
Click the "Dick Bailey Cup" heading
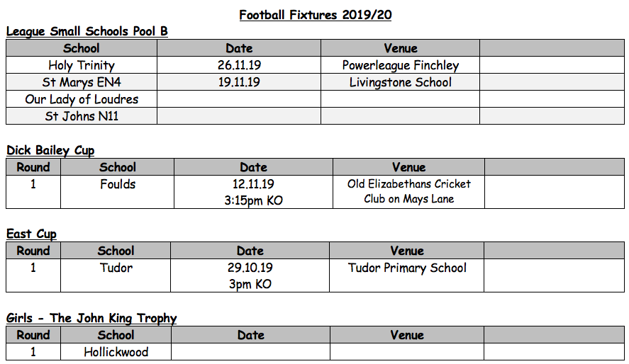tap(50, 150)
